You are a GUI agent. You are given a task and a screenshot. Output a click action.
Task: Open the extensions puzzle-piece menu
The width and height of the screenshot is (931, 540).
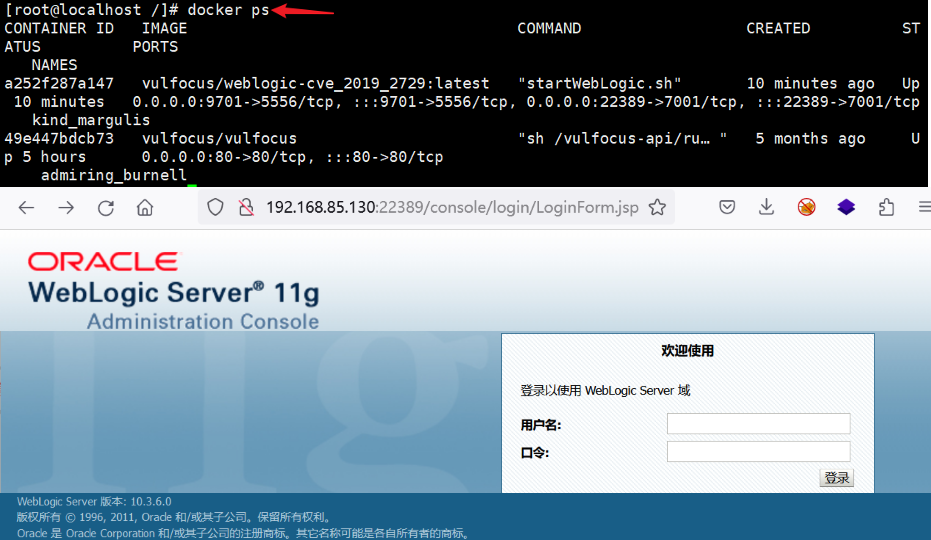coord(886,207)
